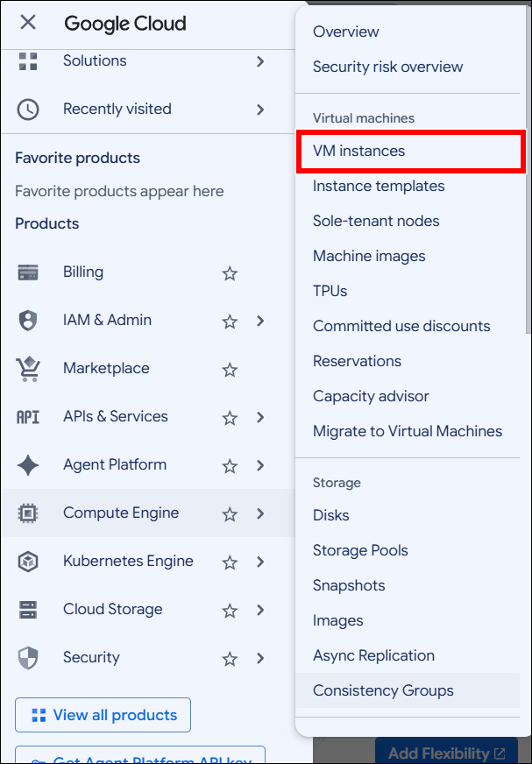Click the Kubernetes Engine cube icon
This screenshot has height=764, width=532.
(x=28, y=562)
